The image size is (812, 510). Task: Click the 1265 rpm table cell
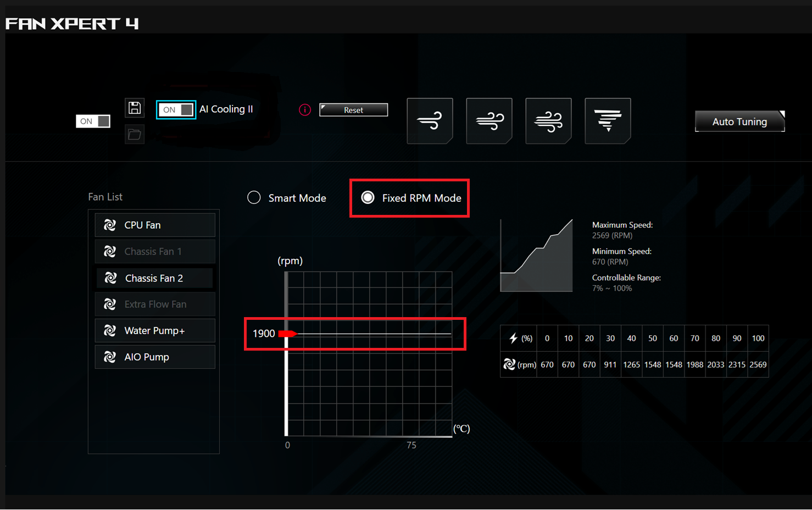[631, 364]
